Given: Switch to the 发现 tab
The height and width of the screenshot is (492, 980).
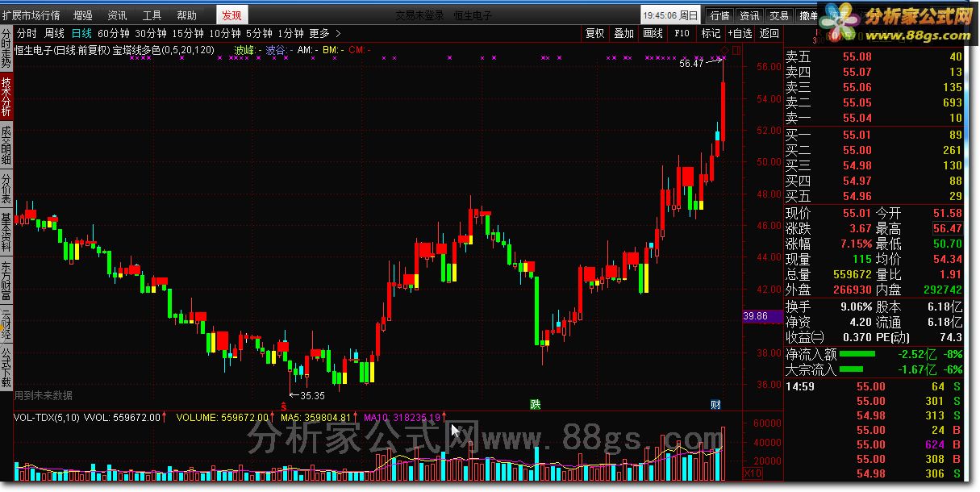Looking at the screenshot, I should tap(231, 15).
